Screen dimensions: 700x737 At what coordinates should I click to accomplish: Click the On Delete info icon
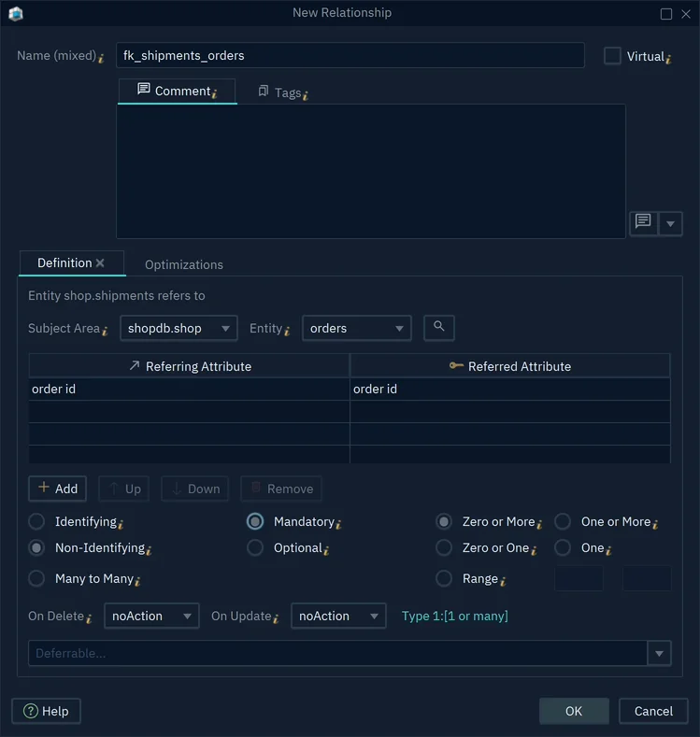(89, 618)
